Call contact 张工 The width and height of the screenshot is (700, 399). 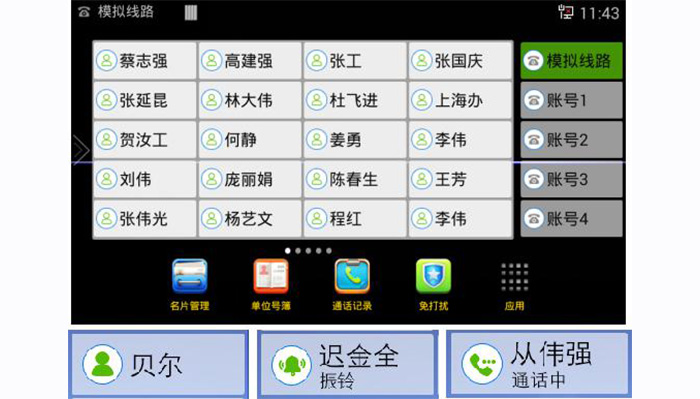[355, 61]
